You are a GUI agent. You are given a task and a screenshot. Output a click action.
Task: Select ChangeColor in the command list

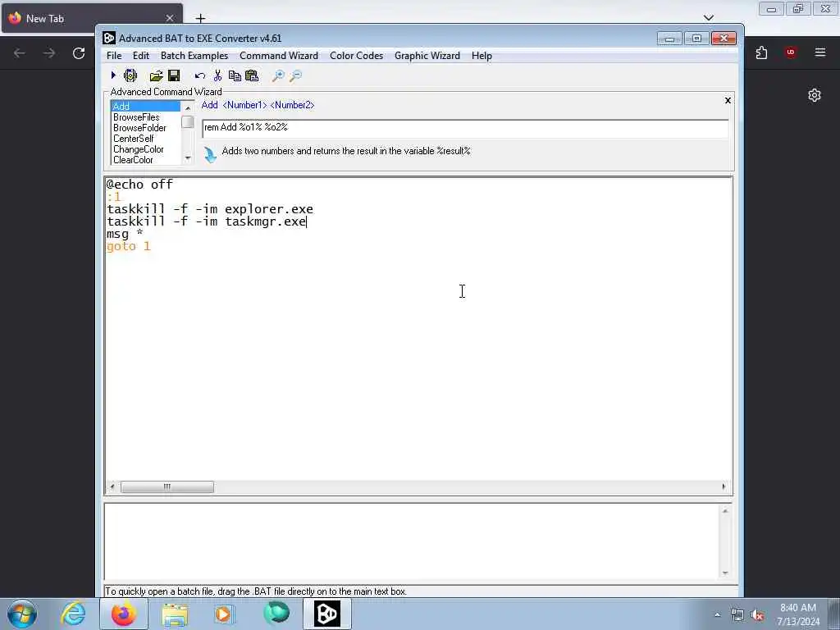(x=146, y=149)
